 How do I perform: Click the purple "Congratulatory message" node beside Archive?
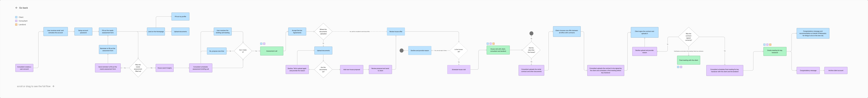point(808,71)
